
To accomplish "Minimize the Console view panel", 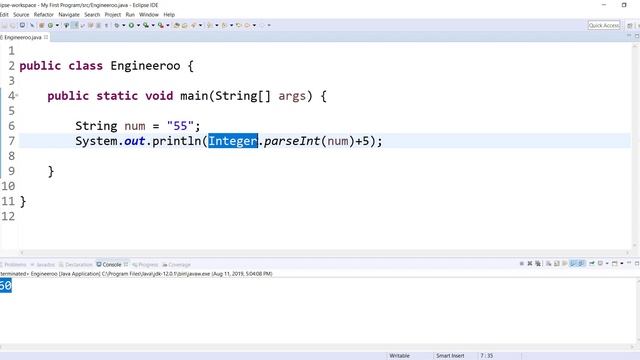I will (x=629, y=263).
